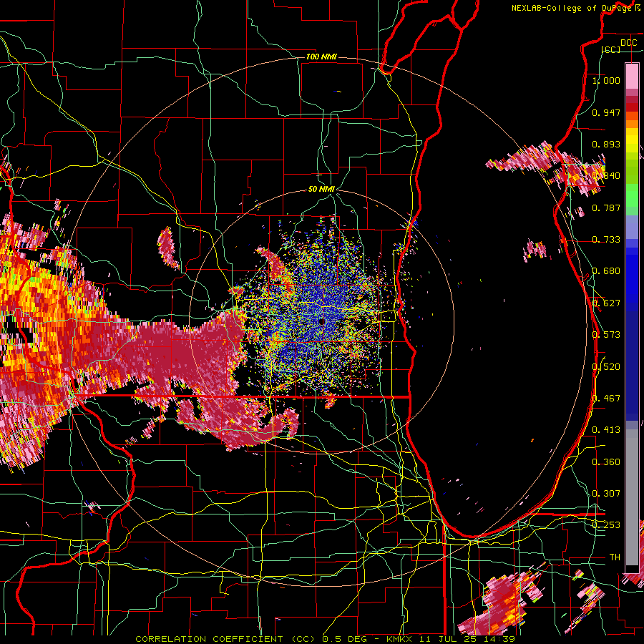Viewport: 644px width, 644px height.
Task: Select the 0.893 scale value
Action: (x=606, y=144)
